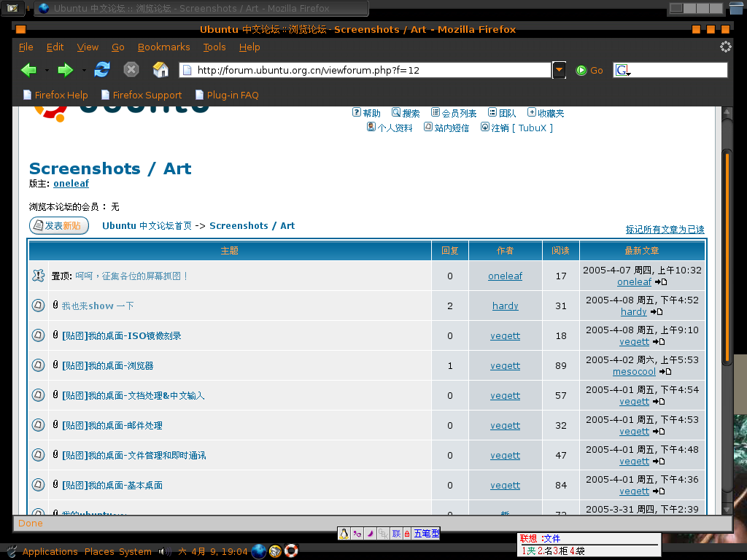747x560 pixels.
Task: Click the topic status icon beside 我也来show 一下
Action: (38, 306)
